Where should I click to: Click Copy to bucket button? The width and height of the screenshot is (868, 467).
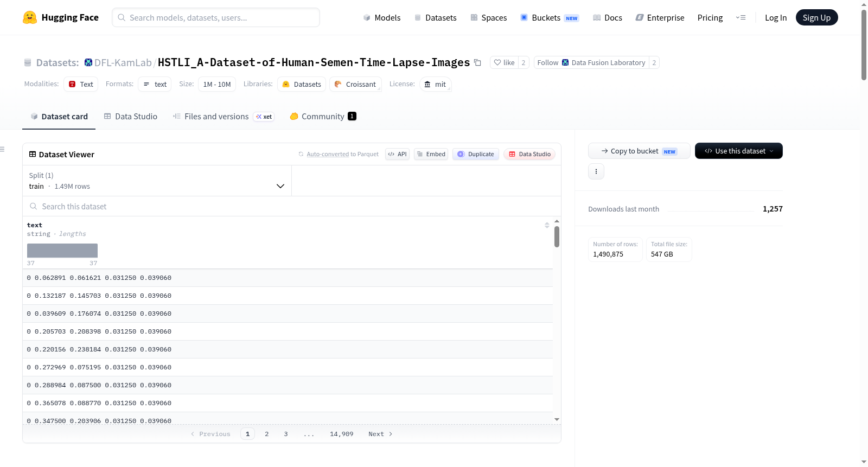click(x=639, y=151)
